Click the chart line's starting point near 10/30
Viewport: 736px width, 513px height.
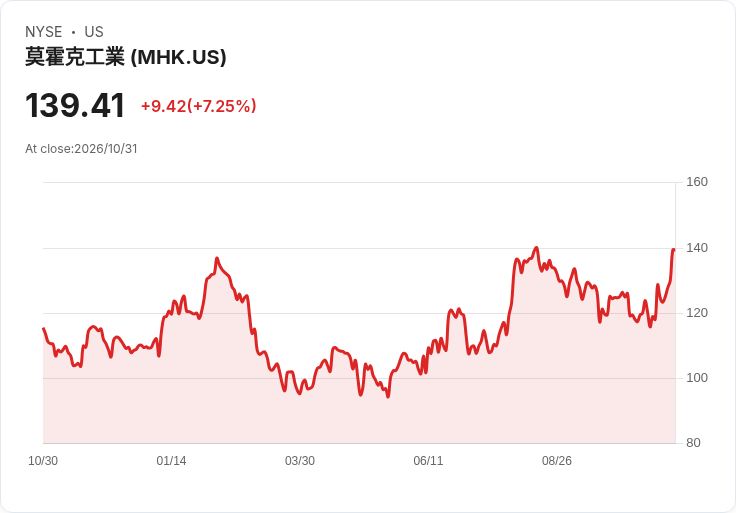[x=44, y=329]
